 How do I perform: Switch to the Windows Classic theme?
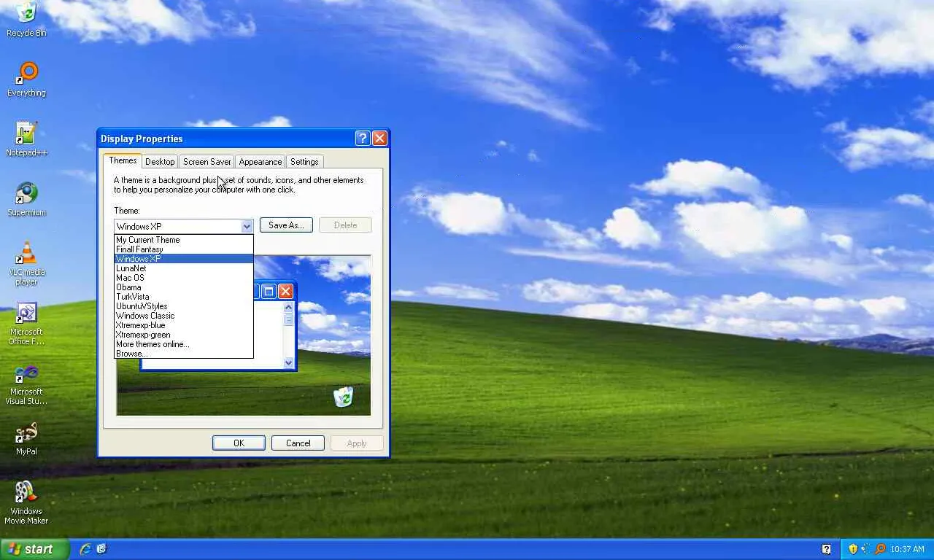(x=184, y=316)
